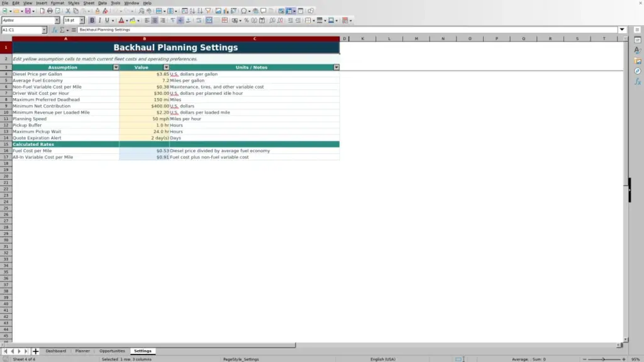Viewport: 644px width, 362px height.
Task: Toggle Bold formatting
Action: click(92, 20)
